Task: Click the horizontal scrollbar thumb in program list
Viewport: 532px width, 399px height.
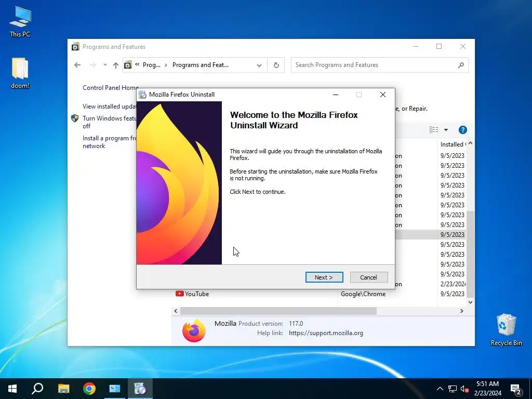Action: [x=278, y=311]
